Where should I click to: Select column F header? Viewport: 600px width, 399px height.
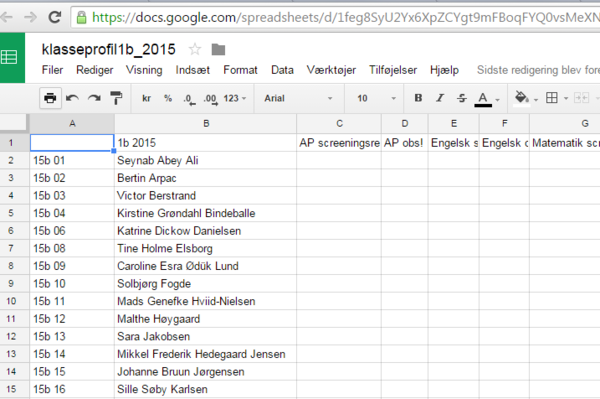click(504, 124)
